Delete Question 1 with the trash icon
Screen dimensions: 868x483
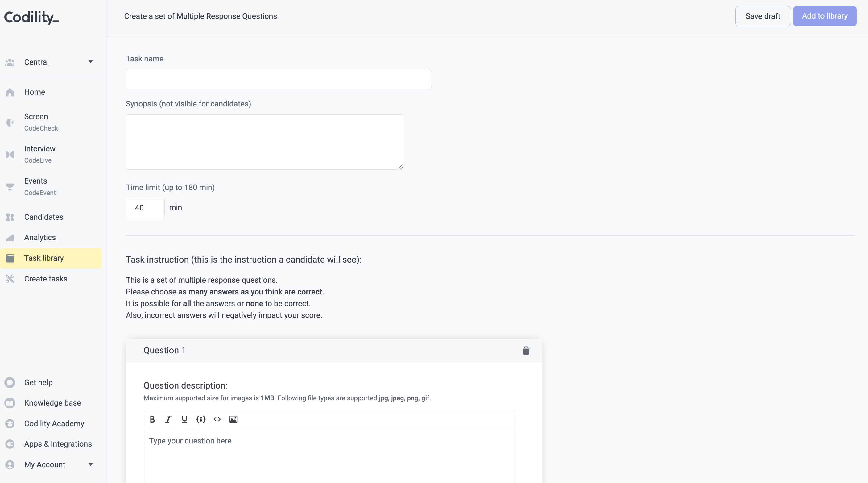click(x=526, y=351)
